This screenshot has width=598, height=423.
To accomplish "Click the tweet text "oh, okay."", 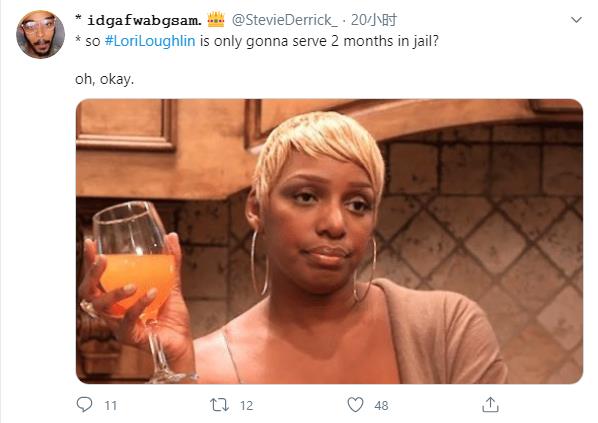I will [104, 79].
